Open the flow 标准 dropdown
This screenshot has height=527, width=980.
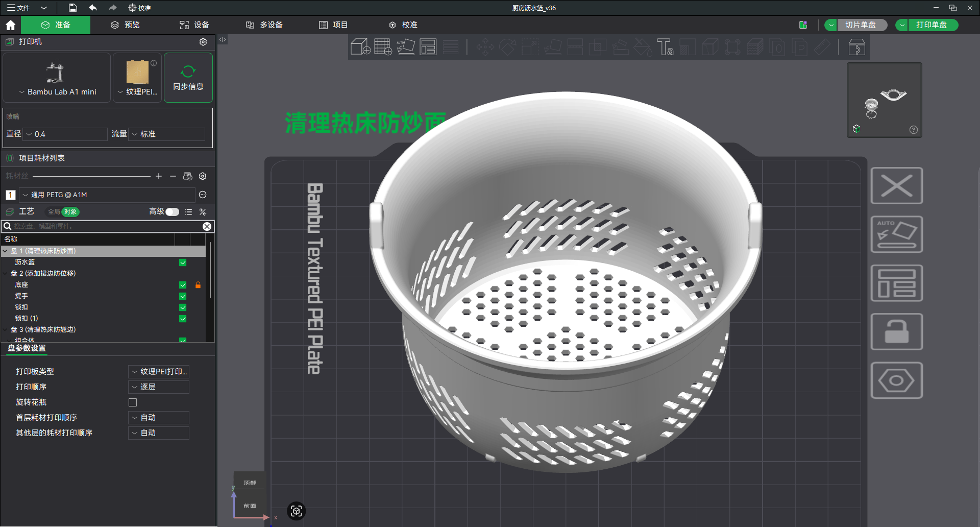[167, 134]
